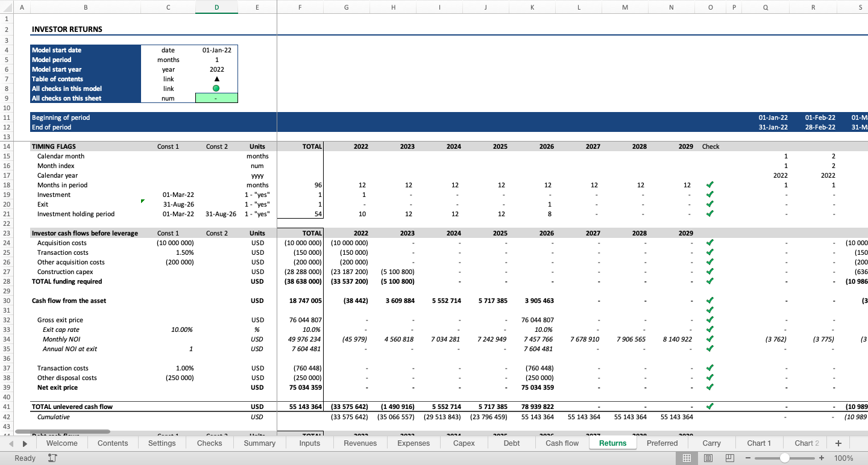The width and height of the screenshot is (868, 465).
Task: Open the Debt sheet tab
Action: point(511,443)
